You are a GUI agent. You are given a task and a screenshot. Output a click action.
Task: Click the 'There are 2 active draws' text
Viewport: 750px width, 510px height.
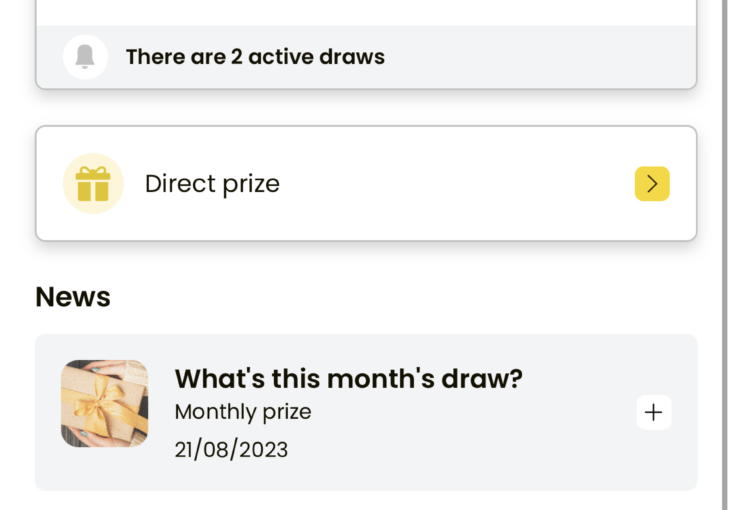[x=255, y=57]
